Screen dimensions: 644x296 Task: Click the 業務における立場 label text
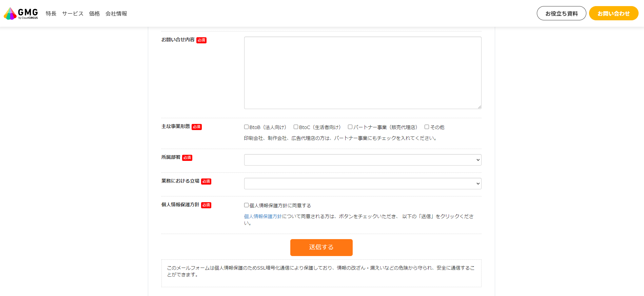coord(180,181)
